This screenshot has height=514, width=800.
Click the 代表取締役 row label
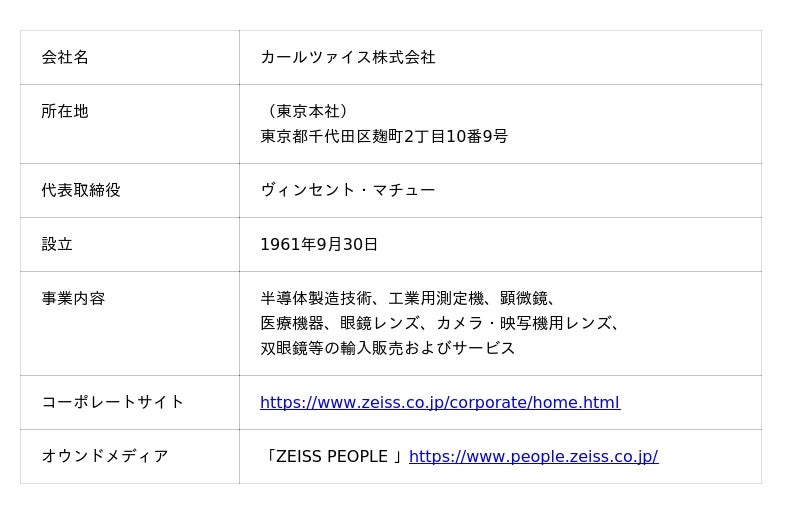pyautogui.click(x=81, y=190)
